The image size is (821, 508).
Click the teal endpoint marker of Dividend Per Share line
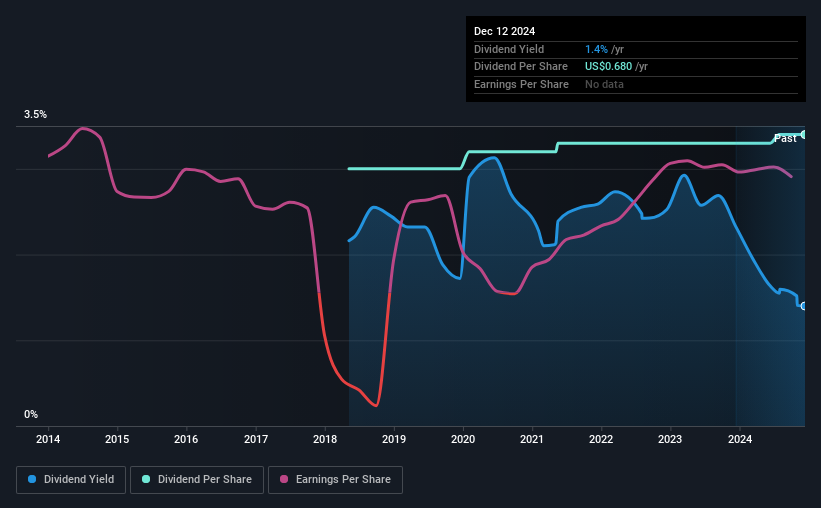tap(804, 135)
